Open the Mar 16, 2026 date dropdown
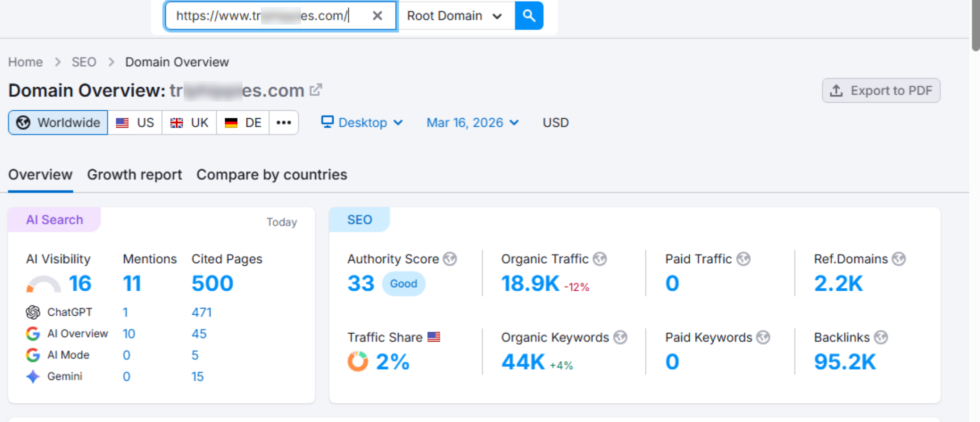 pyautogui.click(x=472, y=122)
